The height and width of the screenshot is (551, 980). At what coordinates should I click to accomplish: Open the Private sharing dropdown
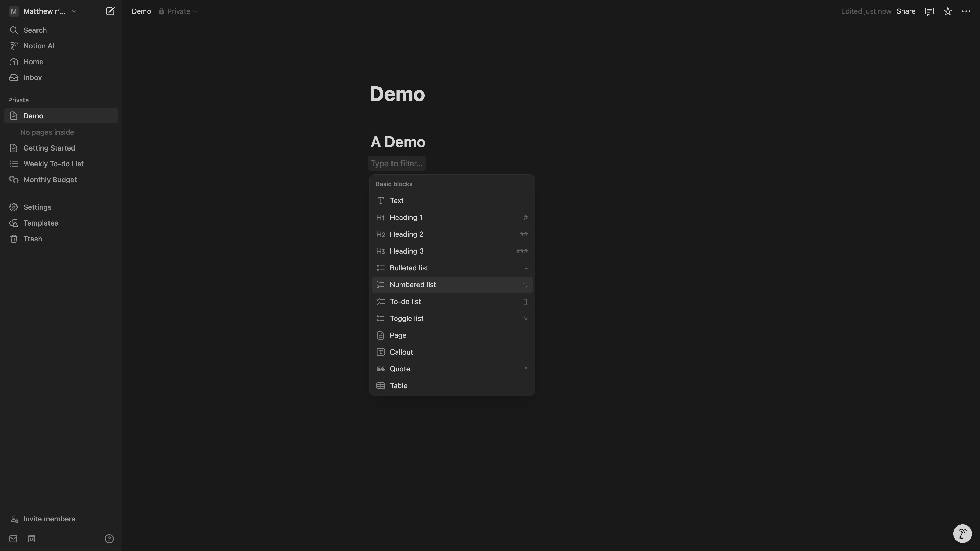178,11
